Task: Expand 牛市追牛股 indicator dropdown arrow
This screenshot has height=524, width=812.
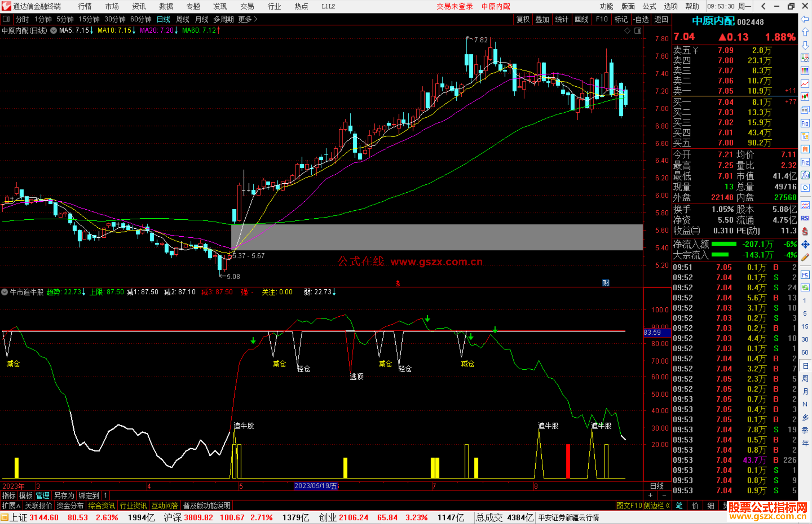Action: 5,292
